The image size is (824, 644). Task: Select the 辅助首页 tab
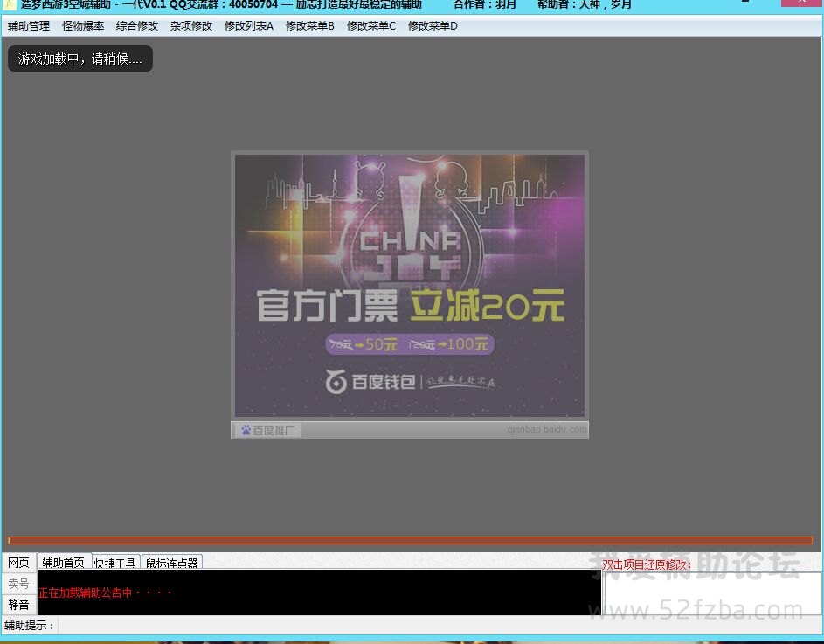(x=64, y=562)
